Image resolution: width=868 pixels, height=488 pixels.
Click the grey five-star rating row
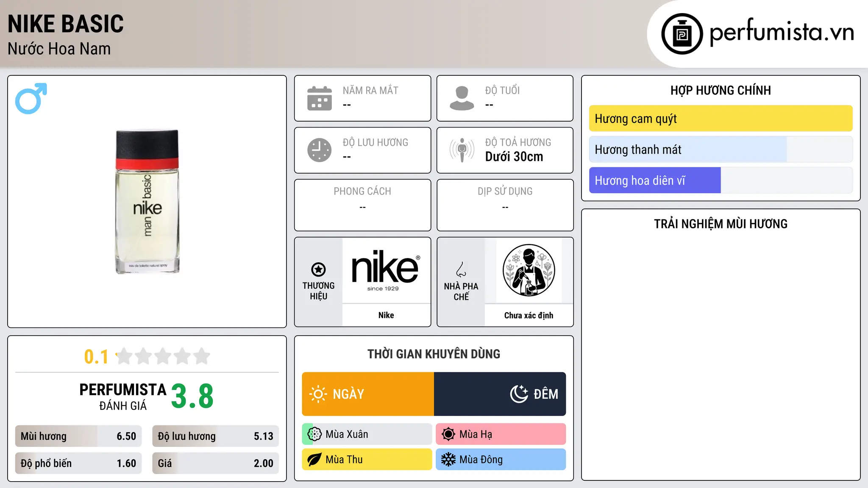tap(163, 356)
